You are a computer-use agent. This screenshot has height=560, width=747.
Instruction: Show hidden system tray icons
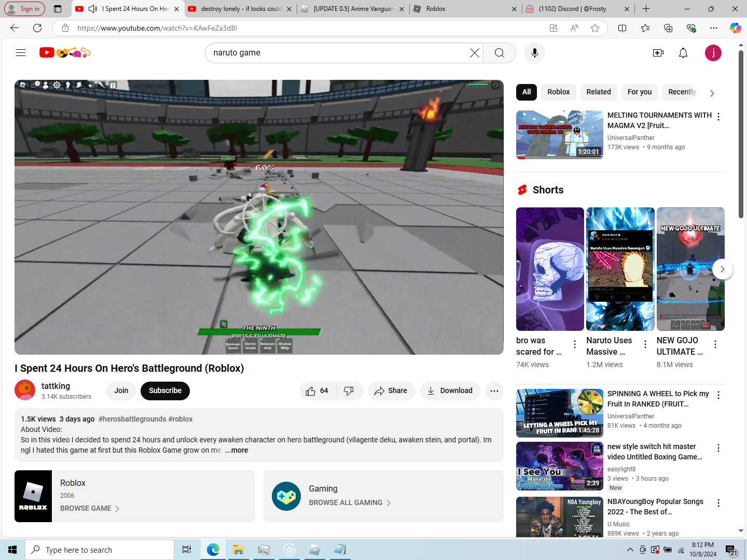[630, 550]
